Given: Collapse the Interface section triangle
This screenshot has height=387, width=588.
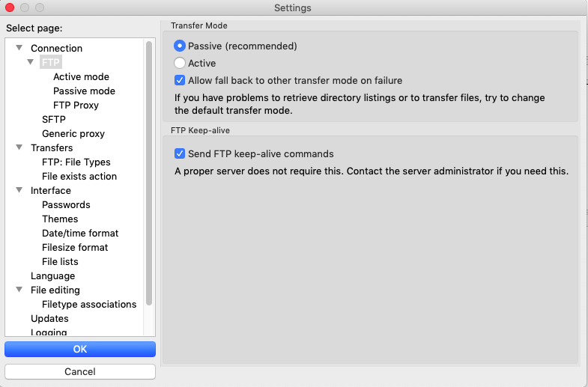Looking at the screenshot, I should click(x=19, y=190).
